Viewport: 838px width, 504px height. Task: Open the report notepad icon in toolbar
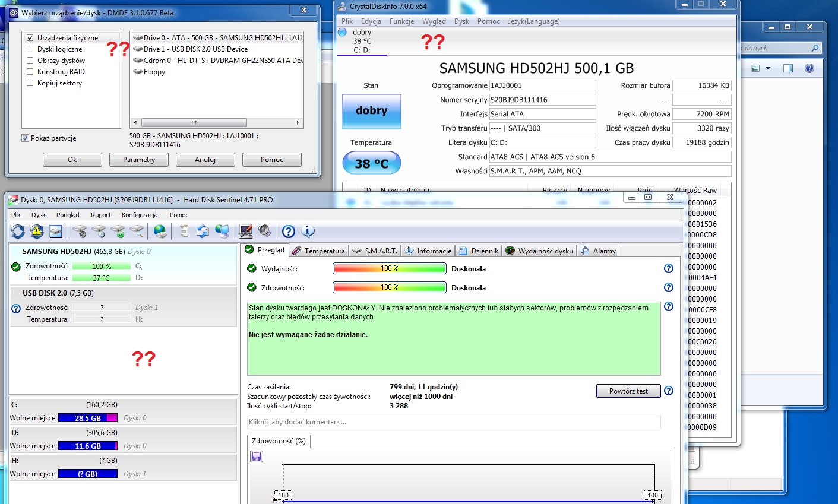coord(184,232)
